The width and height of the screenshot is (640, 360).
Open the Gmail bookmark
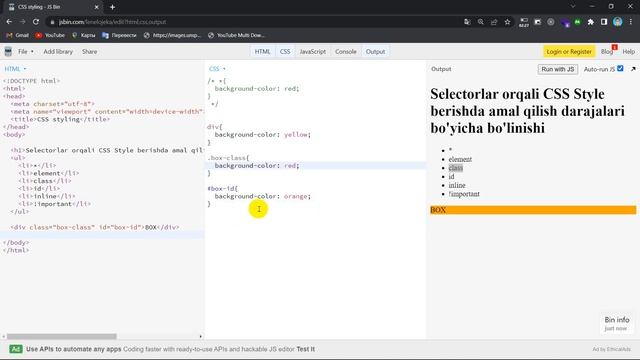click(x=18, y=35)
